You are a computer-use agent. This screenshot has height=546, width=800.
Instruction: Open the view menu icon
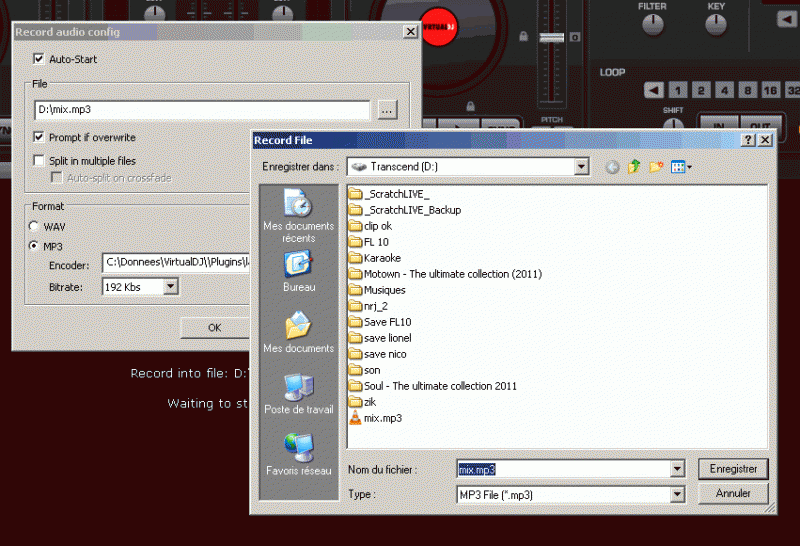[681, 167]
